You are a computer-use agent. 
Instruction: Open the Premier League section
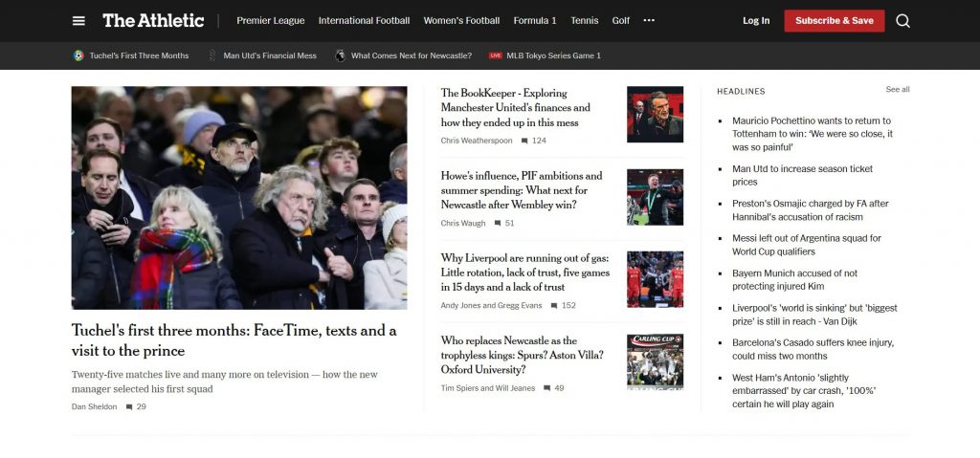click(x=271, y=21)
